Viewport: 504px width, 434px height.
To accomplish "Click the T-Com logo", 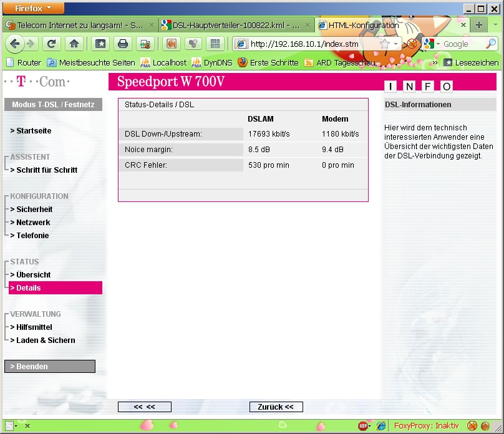I will 37,82.
